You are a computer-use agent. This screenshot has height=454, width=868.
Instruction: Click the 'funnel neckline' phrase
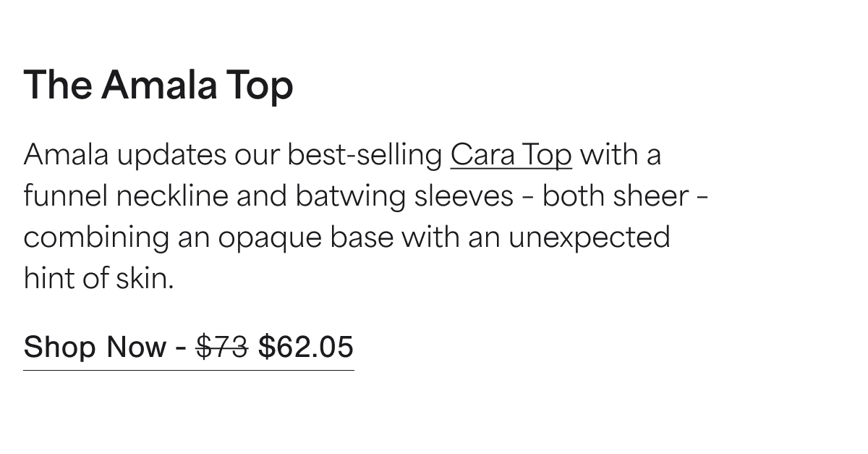click(126, 196)
